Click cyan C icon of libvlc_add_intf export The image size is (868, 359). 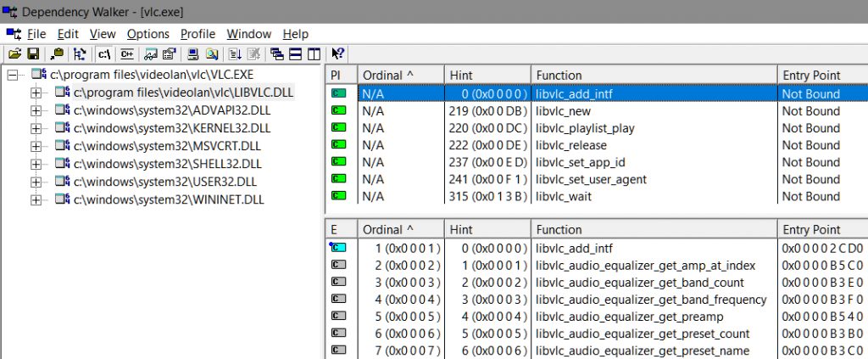coord(337,248)
